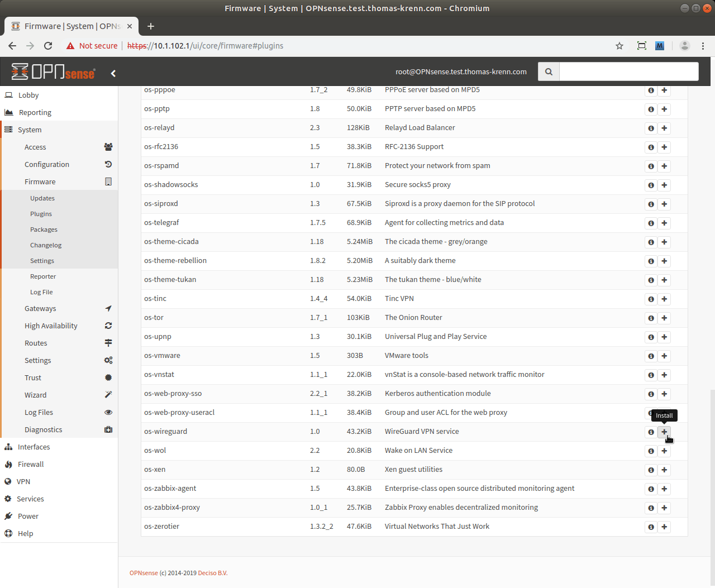715x588 pixels.
Task: Install os-telegraf with plus button
Action: pos(664,223)
